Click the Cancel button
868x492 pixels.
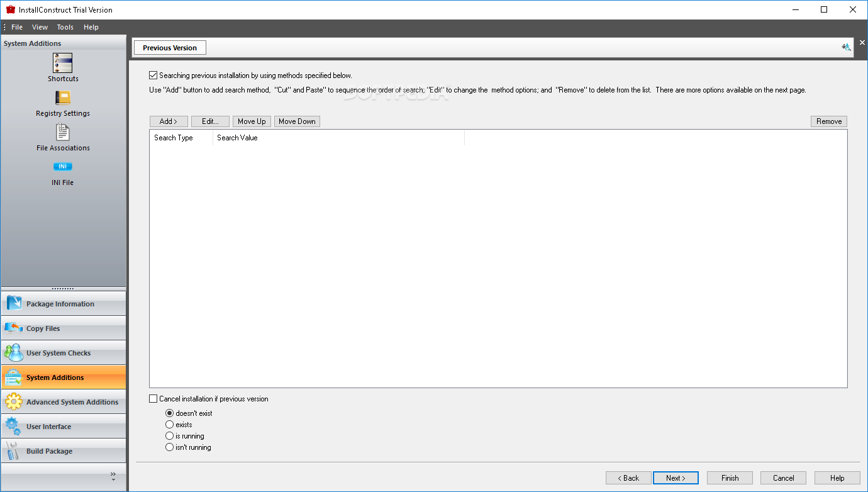point(784,478)
